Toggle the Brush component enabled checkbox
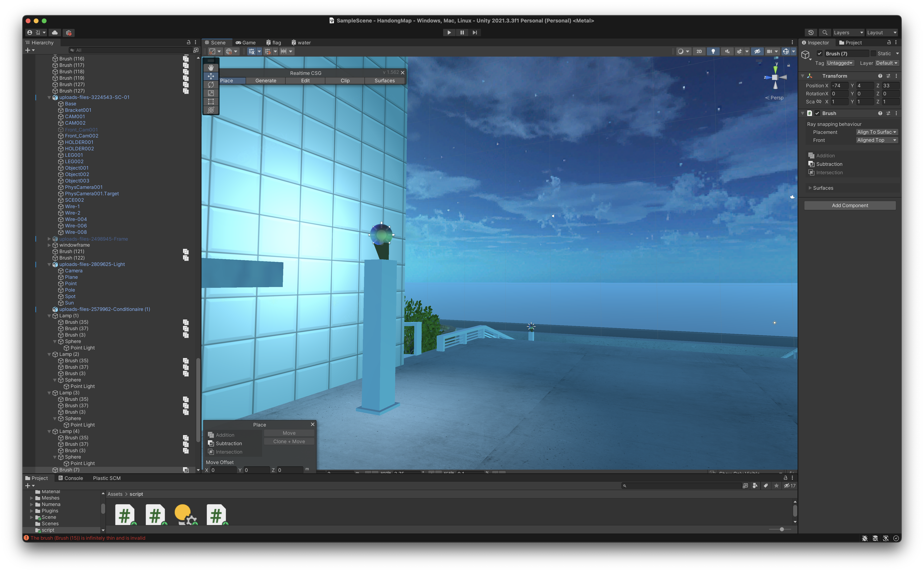 coord(817,113)
